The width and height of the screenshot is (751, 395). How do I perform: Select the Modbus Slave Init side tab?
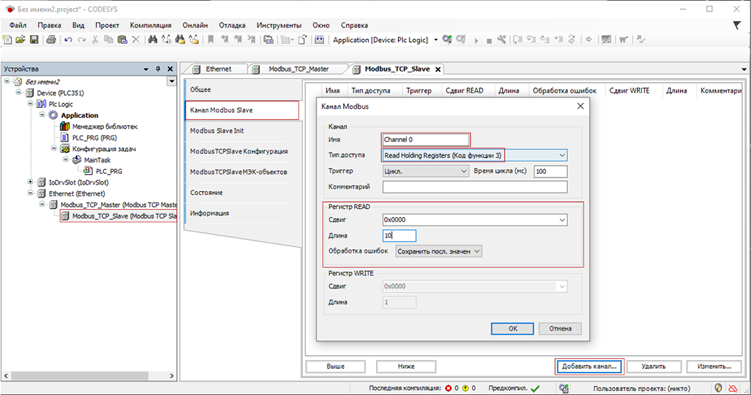point(242,131)
